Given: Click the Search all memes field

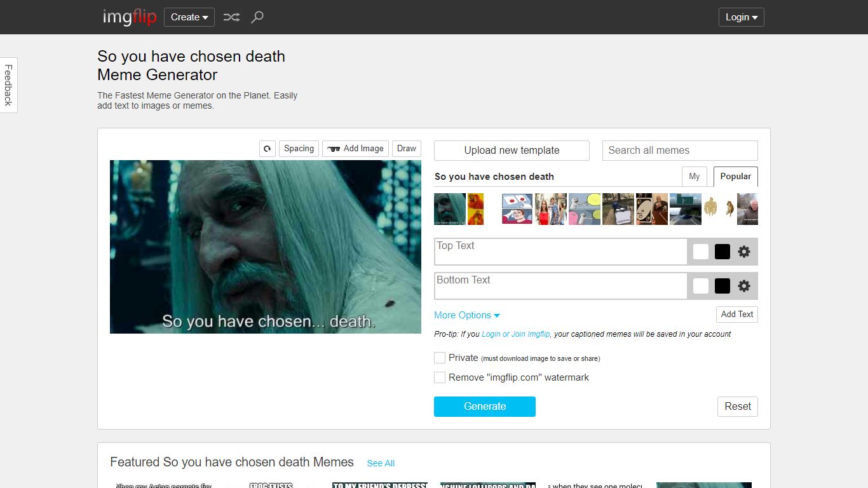Looking at the screenshot, I should pos(680,151).
